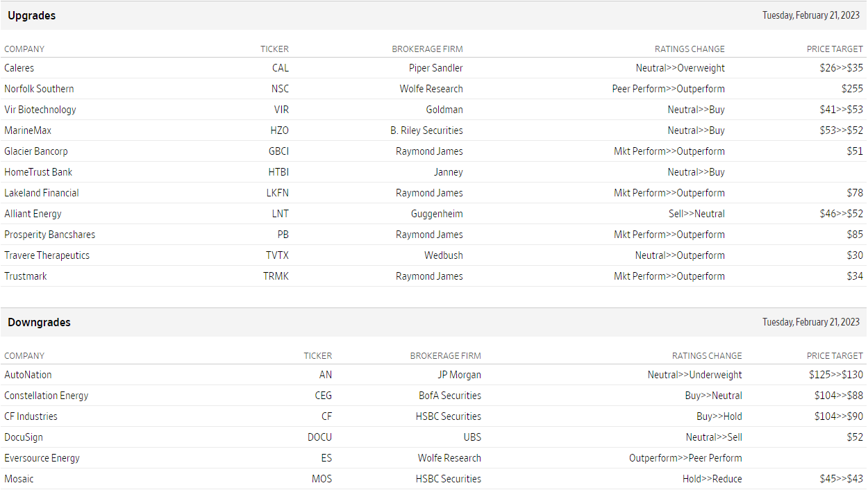Select the NSC ticker symbol
Image resolution: width=868 pixels, height=490 pixels.
tap(280, 89)
